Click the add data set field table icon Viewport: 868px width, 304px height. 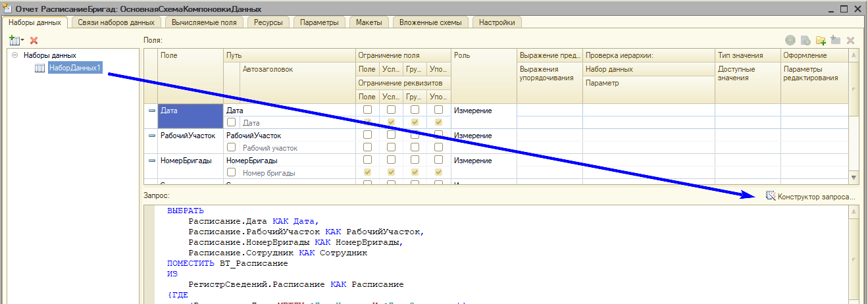[835, 41]
